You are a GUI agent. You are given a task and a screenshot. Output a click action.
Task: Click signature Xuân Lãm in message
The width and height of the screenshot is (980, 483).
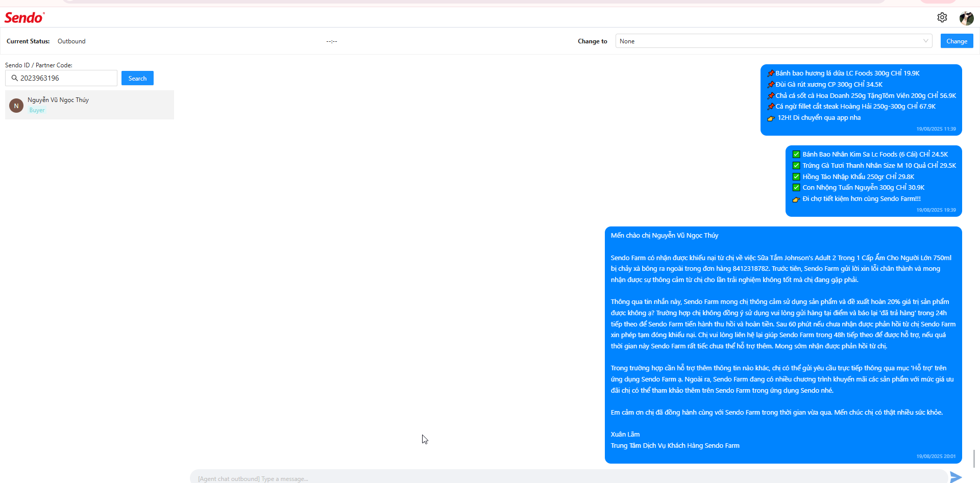(625, 435)
